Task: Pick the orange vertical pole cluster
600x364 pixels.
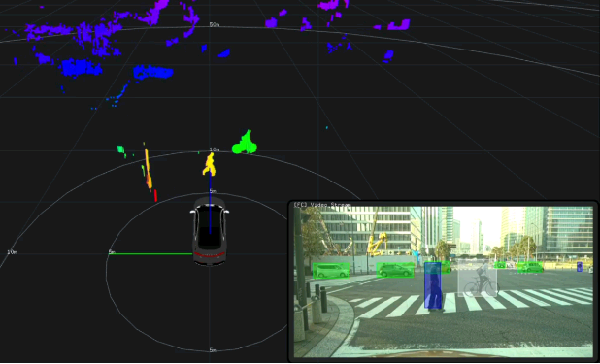Action: click(x=148, y=169)
